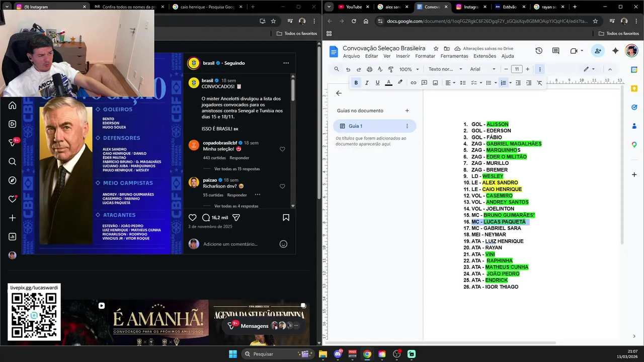Insert image from Docs overflow toolbar
This screenshot has height=362, width=644.
(x=435, y=83)
